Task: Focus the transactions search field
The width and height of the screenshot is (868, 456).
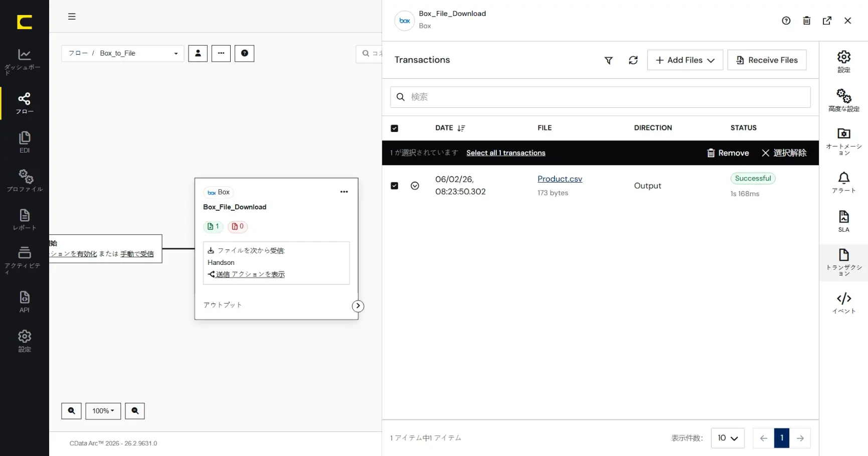Action: [x=600, y=97]
